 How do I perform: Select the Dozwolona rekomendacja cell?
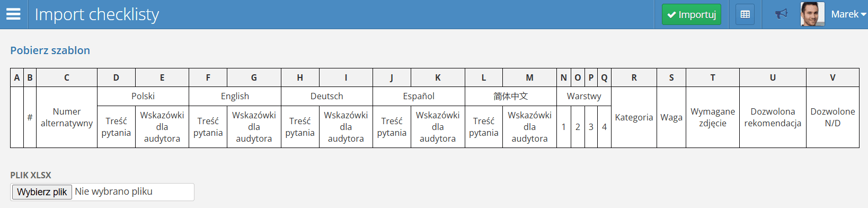[x=773, y=117]
